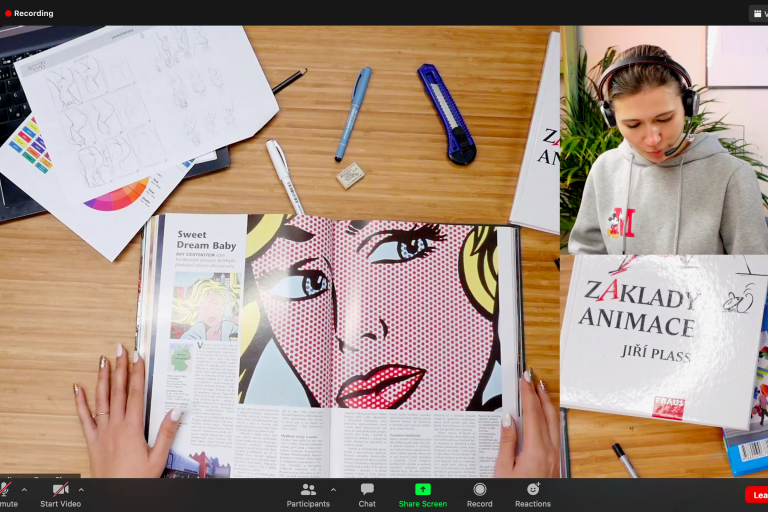Viewport: 768px width, 512px height.
Task: Click the red Leave button
Action: 757,495
